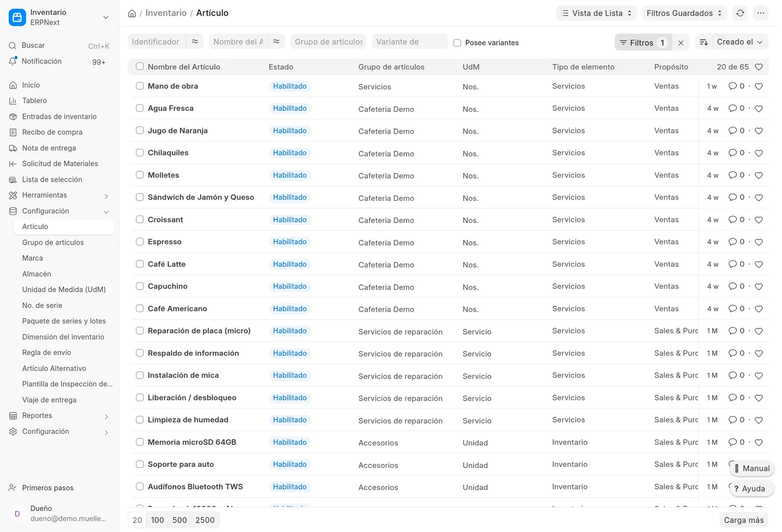Select the Sándwich de Jamón y Queso checkbox

point(140,197)
